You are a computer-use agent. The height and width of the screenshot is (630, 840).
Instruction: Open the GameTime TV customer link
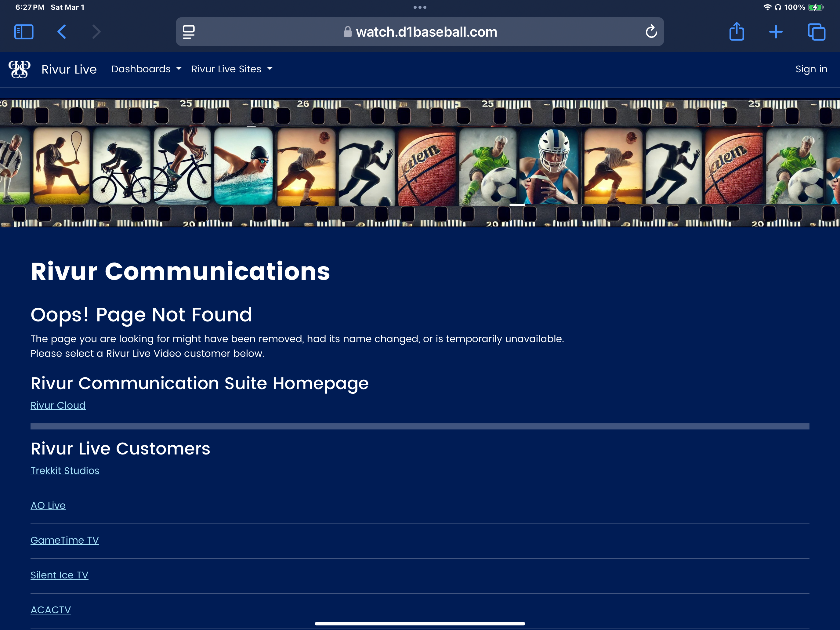click(x=65, y=540)
